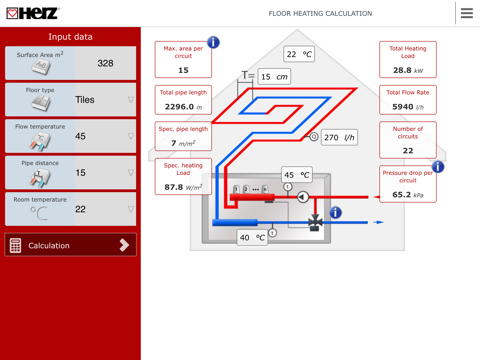Click the blue return manifold bar

click(x=235, y=222)
